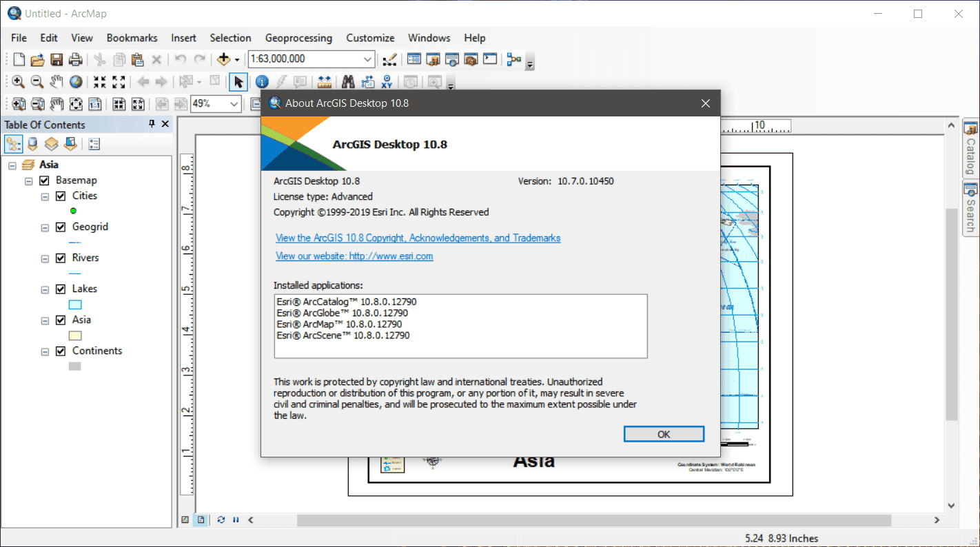Viewport: 980px width, 547px height.
Task: Refresh the map view at bottom
Action: 221,520
